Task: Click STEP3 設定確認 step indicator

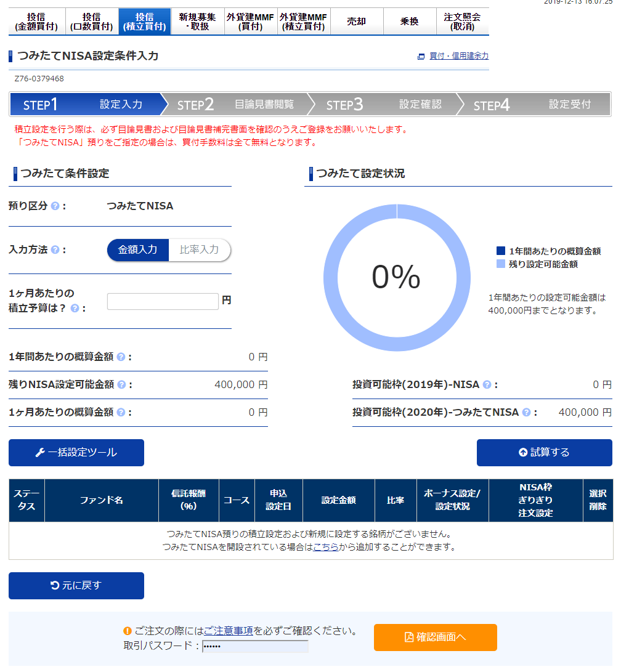Action: 386,104
